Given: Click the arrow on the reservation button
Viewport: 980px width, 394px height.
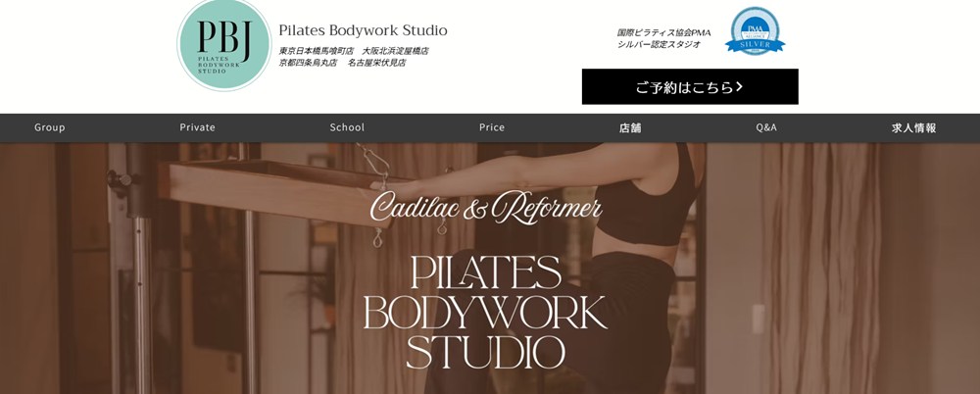Looking at the screenshot, I should (x=739, y=87).
